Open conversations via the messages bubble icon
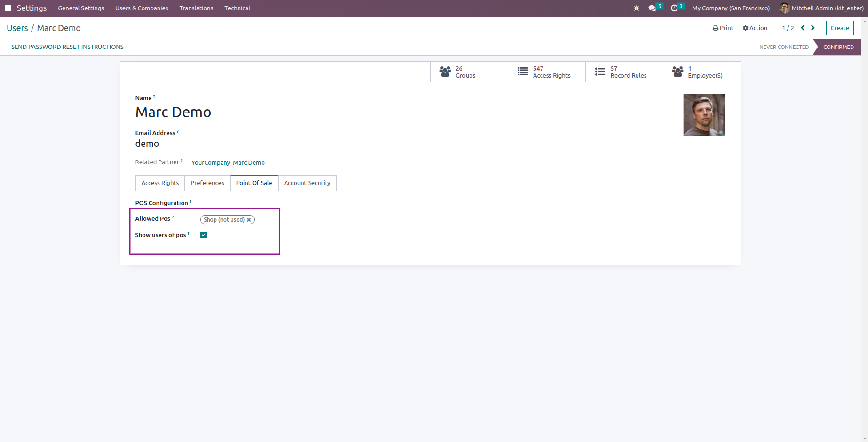The height and width of the screenshot is (442, 868). pos(652,8)
